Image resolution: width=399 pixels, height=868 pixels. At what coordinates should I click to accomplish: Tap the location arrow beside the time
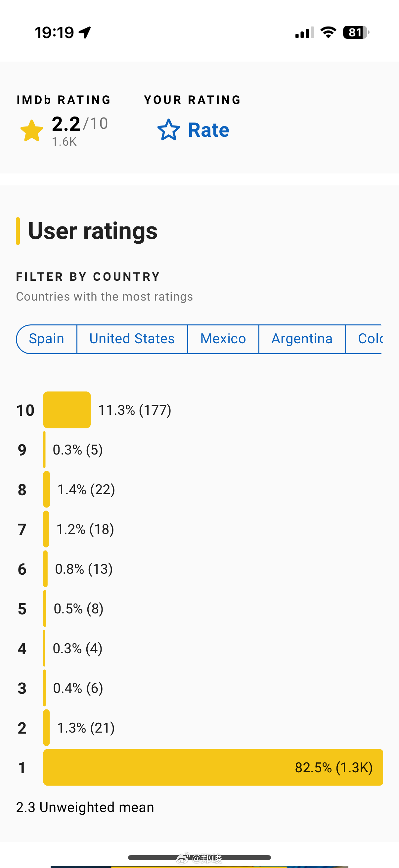point(85,32)
